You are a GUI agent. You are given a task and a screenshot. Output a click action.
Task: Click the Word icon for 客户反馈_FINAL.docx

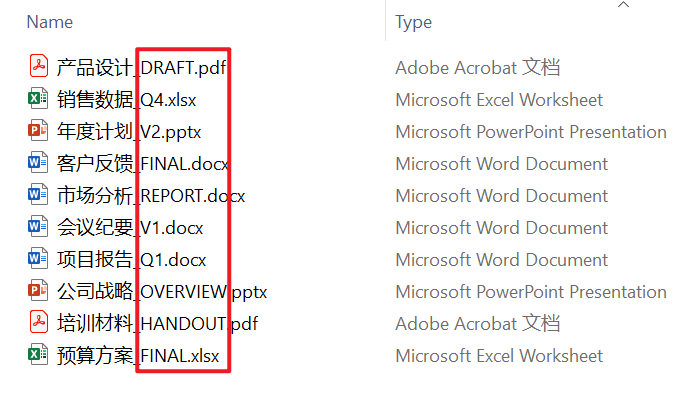pos(39,163)
